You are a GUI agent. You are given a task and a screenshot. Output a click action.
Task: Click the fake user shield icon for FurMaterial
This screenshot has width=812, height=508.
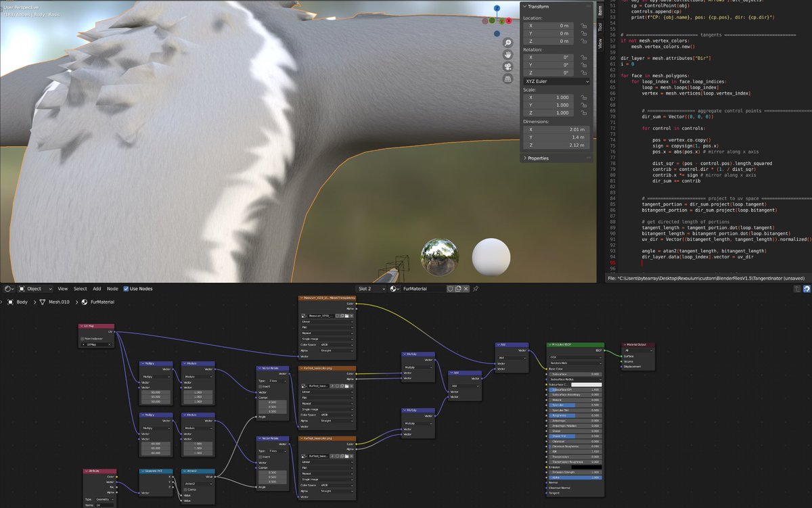point(451,288)
